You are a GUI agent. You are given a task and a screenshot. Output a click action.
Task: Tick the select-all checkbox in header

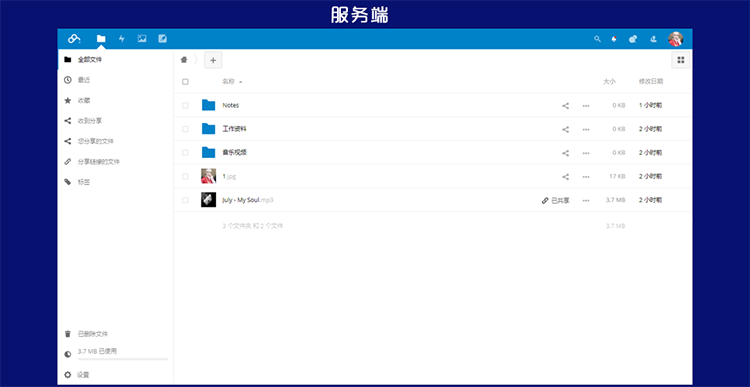185,82
